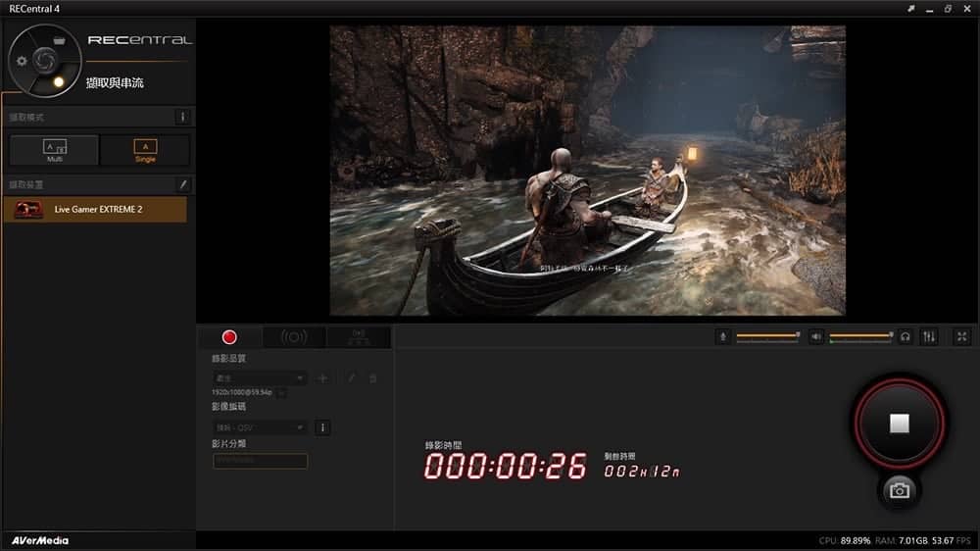Adjust the microphone volume slider
Screen dimensions: 980x551
point(768,336)
